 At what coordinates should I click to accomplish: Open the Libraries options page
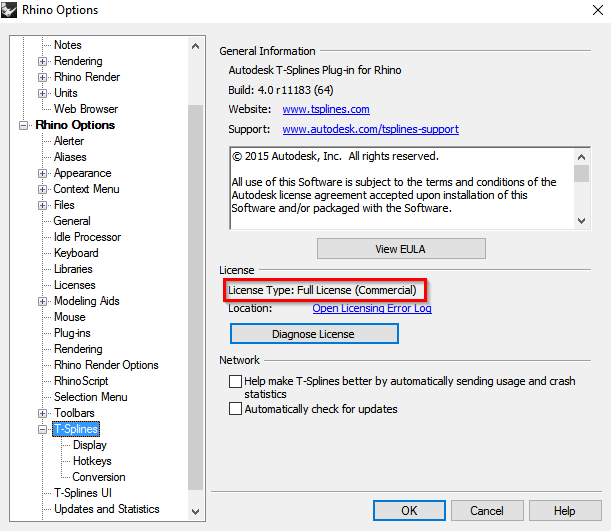point(73,269)
